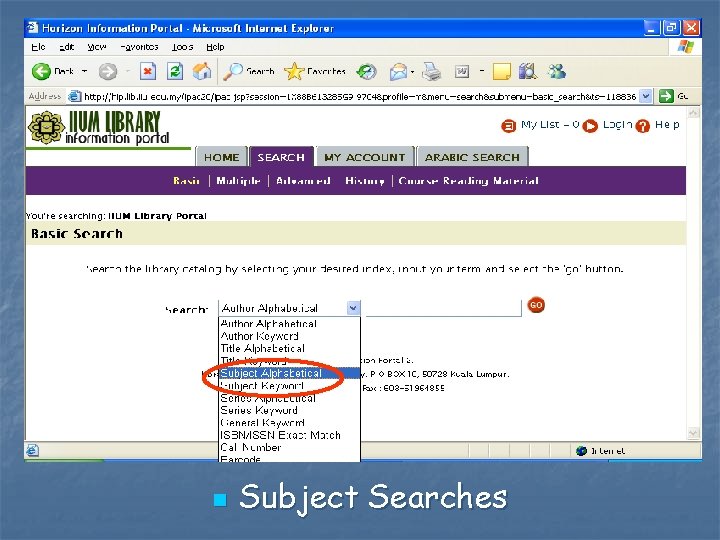Click the Advanced search link
Screen dimensions: 720x540
303,180
